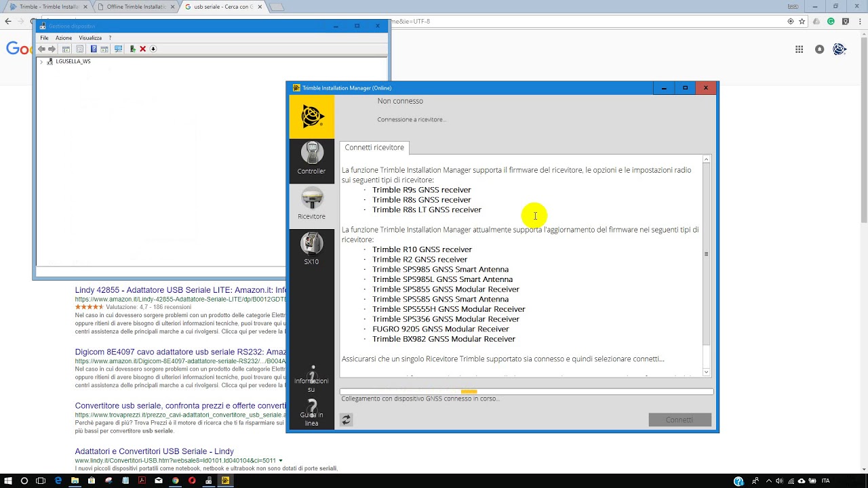The image size is (868, 488).
Task: Click the refresh arrows icon beside Connetti
Action: pyautogui.click(x=346, y=420)
